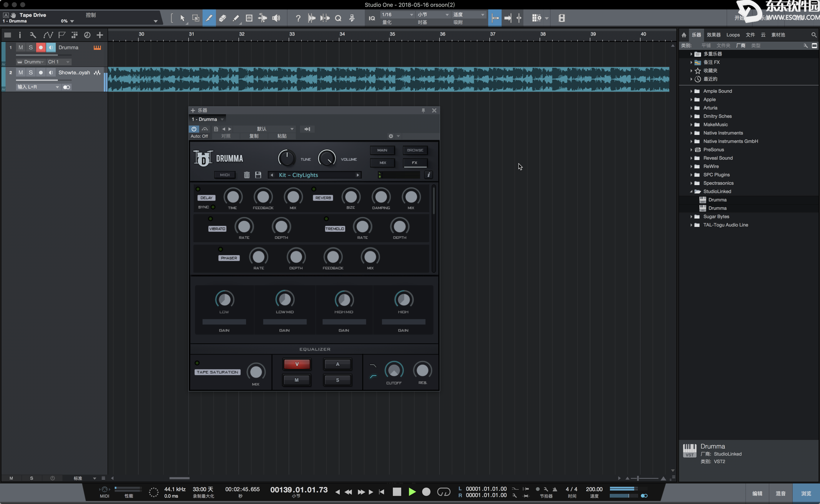Viewport: 820px width, 504px height.
Task: Enable the PHASER effect button
Action: pos(229,258)
